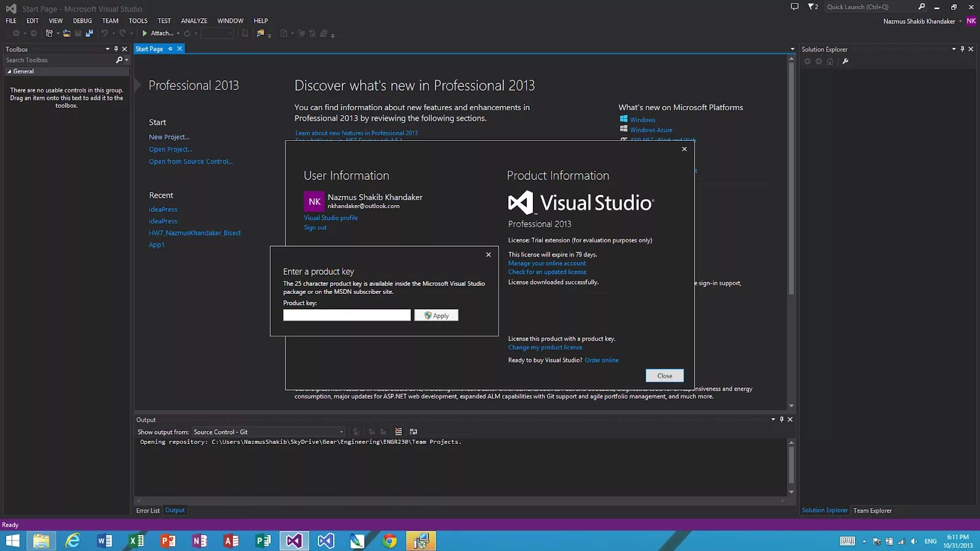Open the document tab list dropdown arrow
This screenshot has height=551, width=980.
pyautogui.click(x=792, y=49)
